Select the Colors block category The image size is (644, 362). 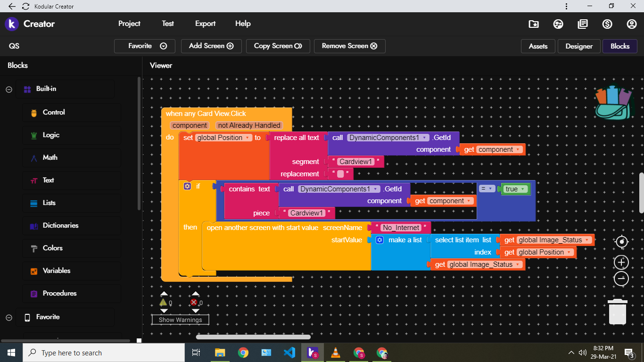click(x=52, y=248)
